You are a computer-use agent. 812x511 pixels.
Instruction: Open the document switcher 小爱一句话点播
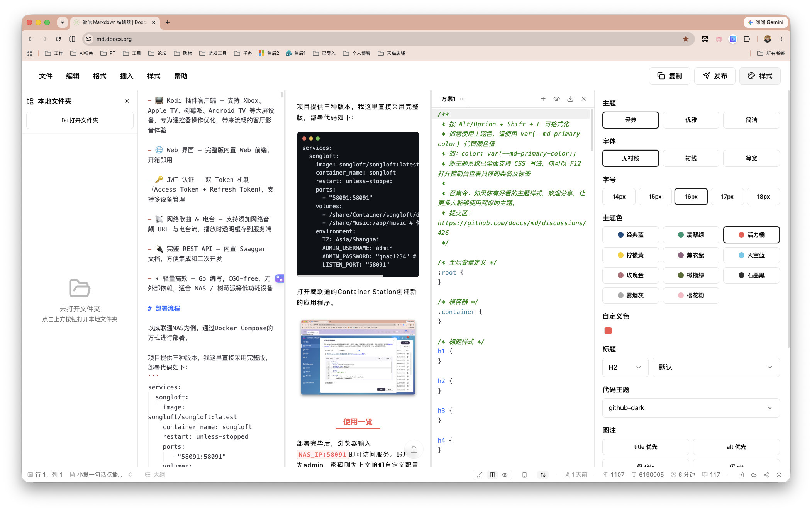click(101, 475)
